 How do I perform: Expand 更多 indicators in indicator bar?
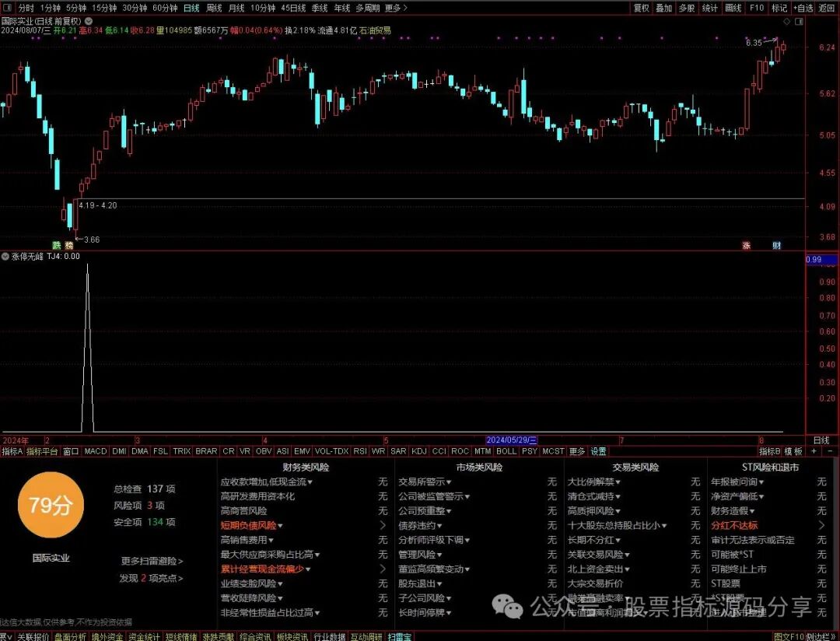[x=577, y=451]
